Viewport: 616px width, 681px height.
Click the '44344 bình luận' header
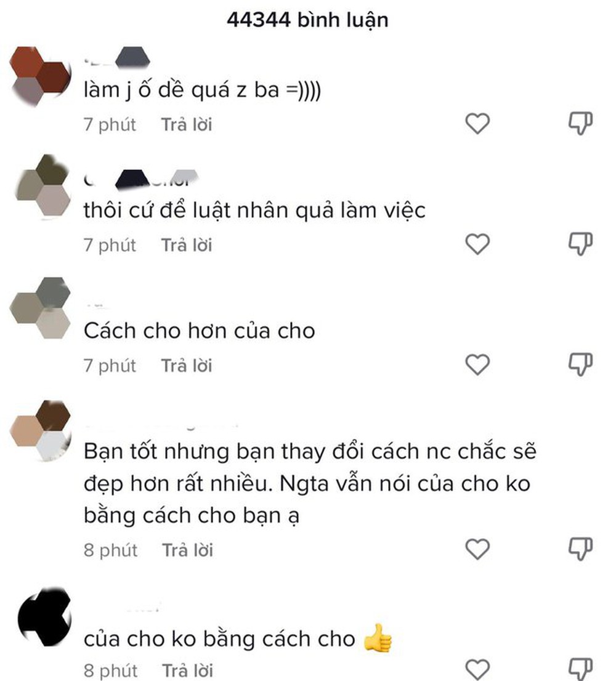(x=307, y=20)
